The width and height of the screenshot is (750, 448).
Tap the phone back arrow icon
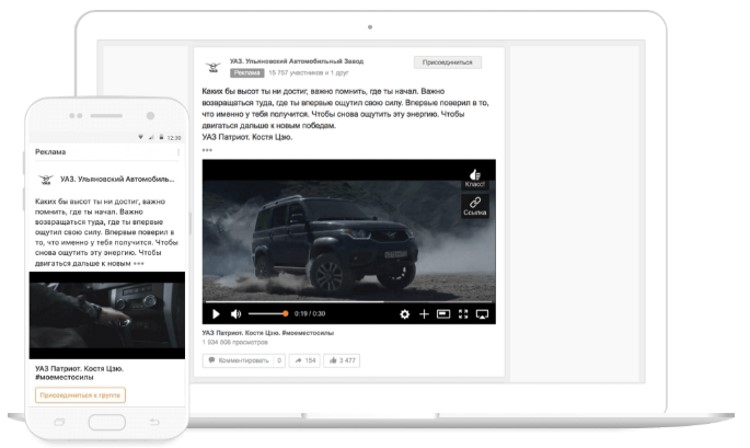point(154,422)
